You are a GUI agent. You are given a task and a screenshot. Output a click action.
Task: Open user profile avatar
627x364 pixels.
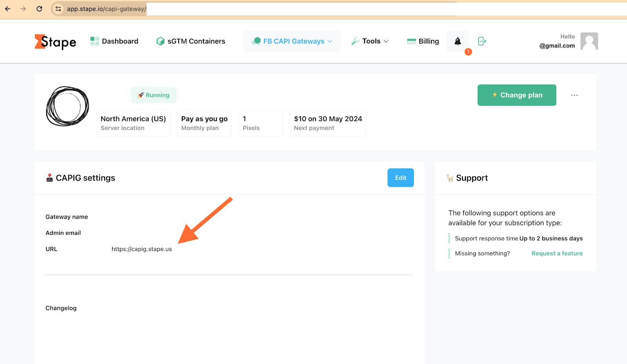[x=589, y=41]
